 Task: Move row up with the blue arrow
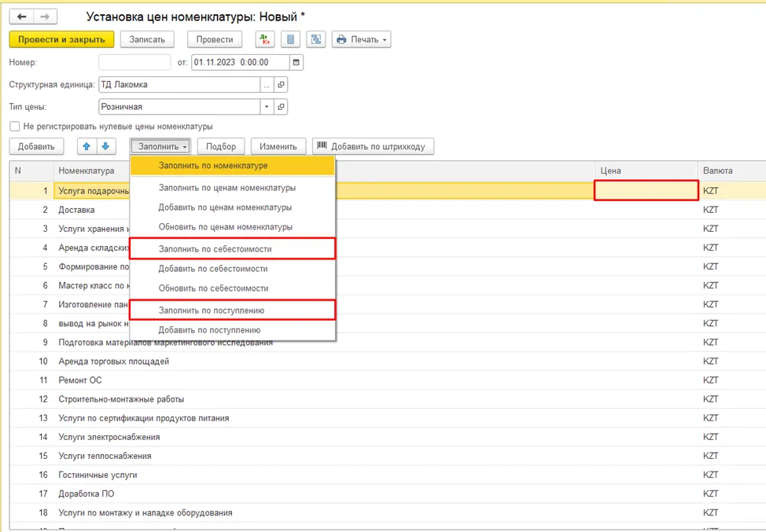[87, 146]
